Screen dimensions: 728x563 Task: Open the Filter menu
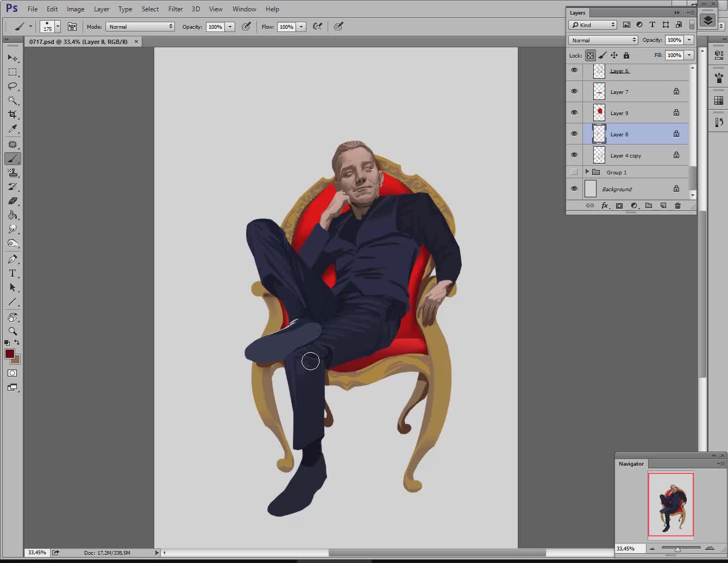point(175,9)
